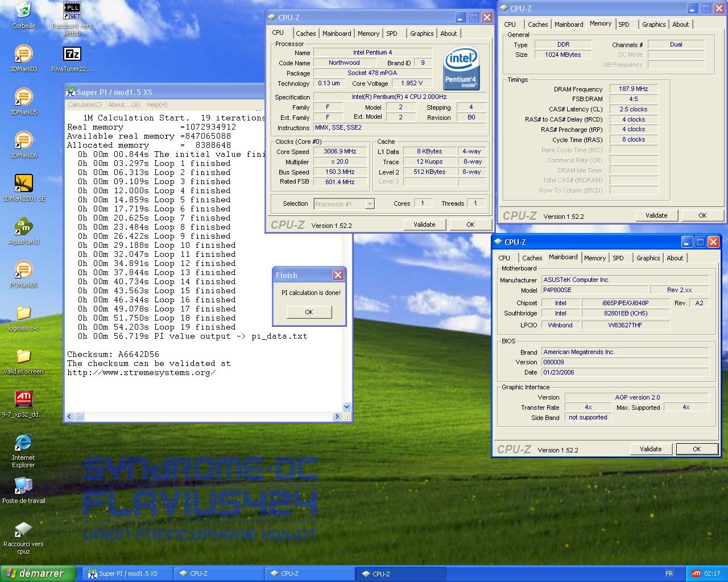Image resolution: width=728 pixels, height=582 pixels.
Task: Click Checksum: A6642D56 line
Action: (x=113, y=354)
